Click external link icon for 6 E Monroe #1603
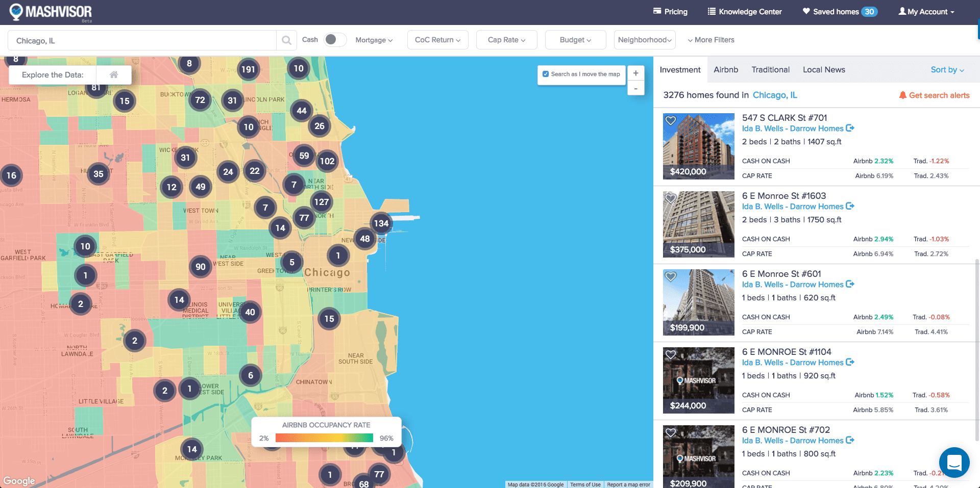Viewport: 980px width, 488px height. [x=850, y=206]
